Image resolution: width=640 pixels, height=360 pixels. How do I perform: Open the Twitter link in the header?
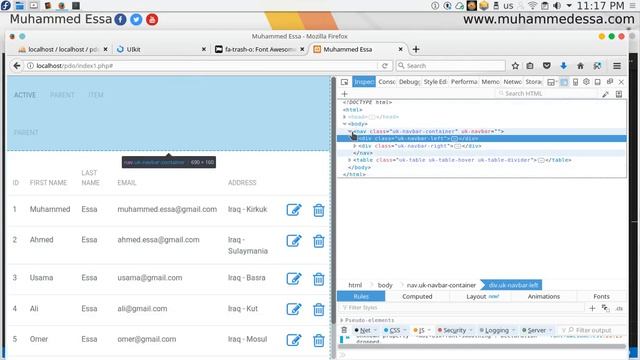pos(136,19)
